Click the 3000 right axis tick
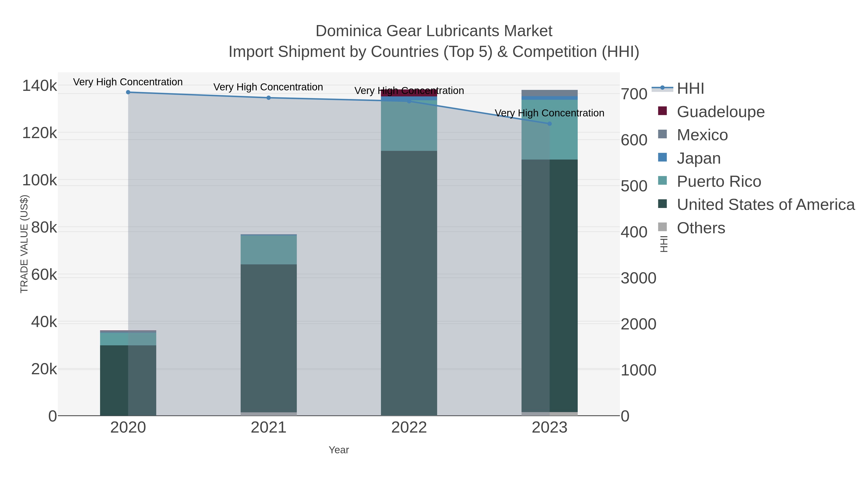 click(x=638, y=278)
